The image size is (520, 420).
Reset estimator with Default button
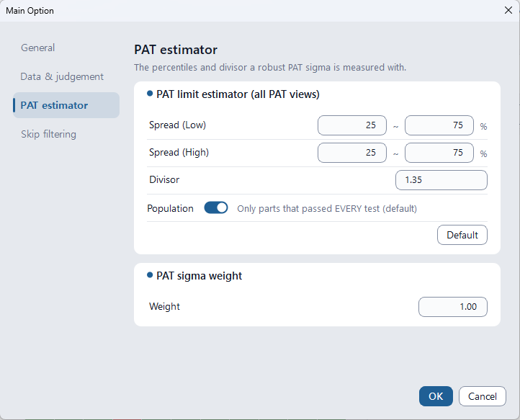462,235
